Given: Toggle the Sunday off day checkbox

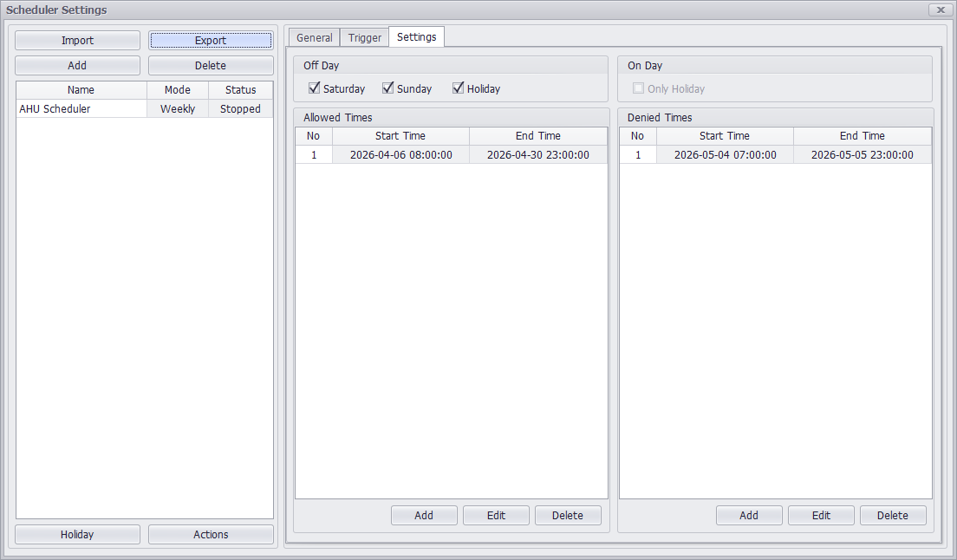Looking at the screenshot, I should (388, 88).
